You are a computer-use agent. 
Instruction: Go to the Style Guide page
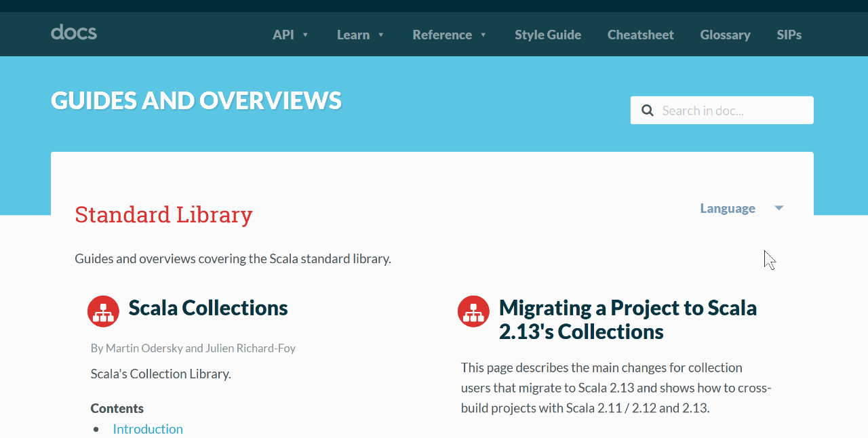coord(548,35)
